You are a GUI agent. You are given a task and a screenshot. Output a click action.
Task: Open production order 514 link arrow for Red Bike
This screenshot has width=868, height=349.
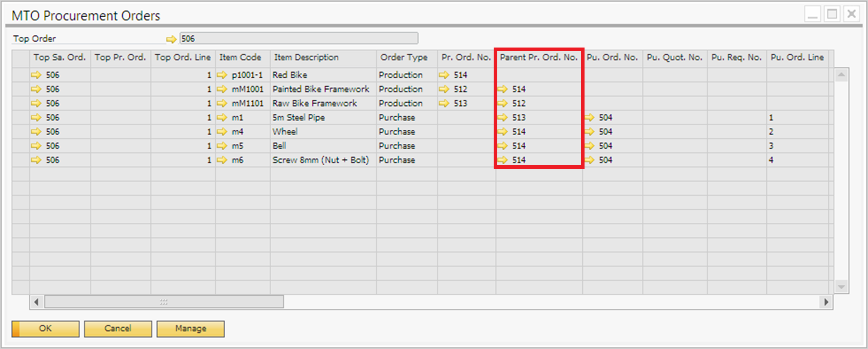pyautogui.click(x=444, y=75)
